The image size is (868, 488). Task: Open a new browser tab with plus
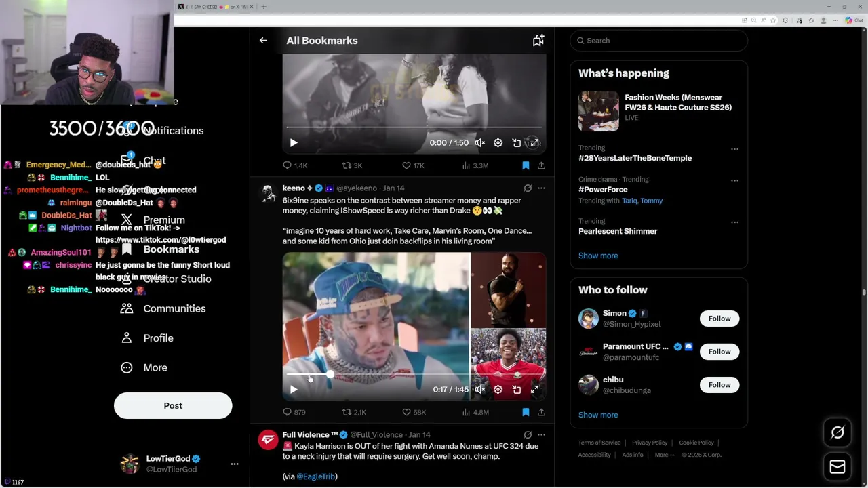click(x=264, y=7)
